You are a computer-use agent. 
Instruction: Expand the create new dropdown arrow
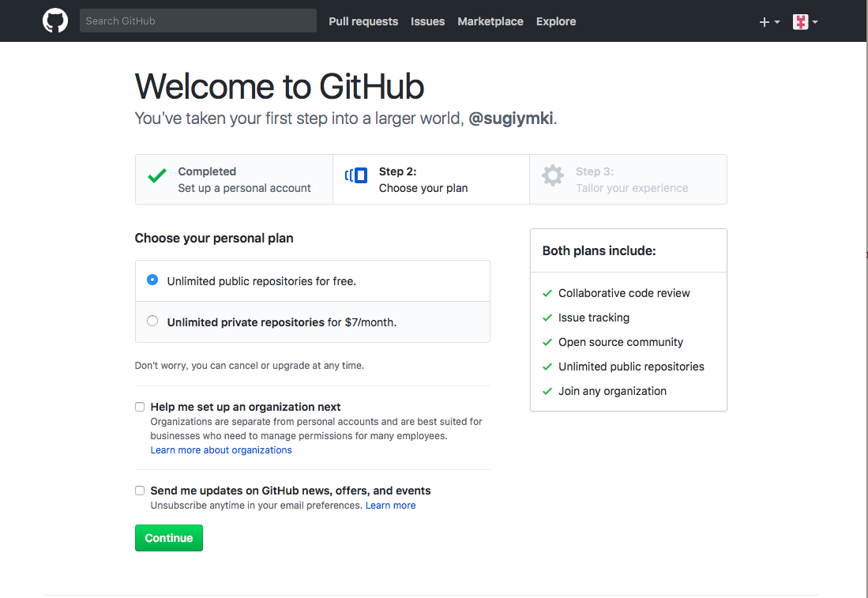click(777, 22)
